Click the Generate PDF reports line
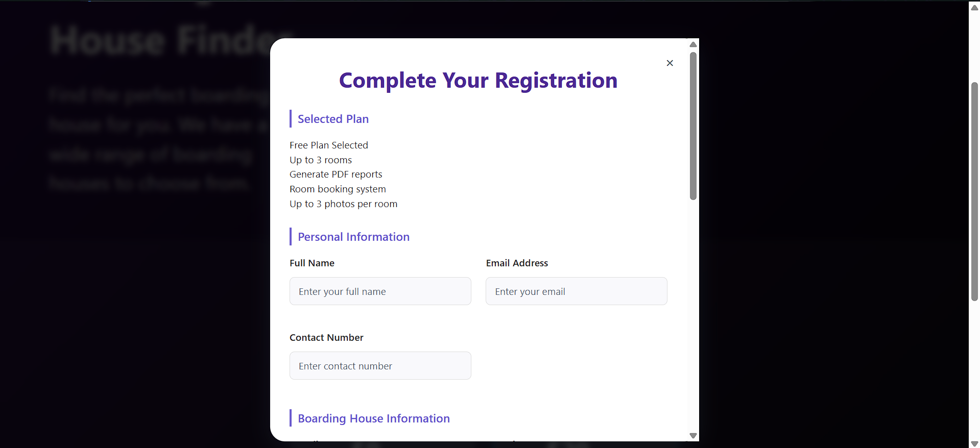This screenshot has height=448, width=980. pyautogui.click(x=336, y=175)
